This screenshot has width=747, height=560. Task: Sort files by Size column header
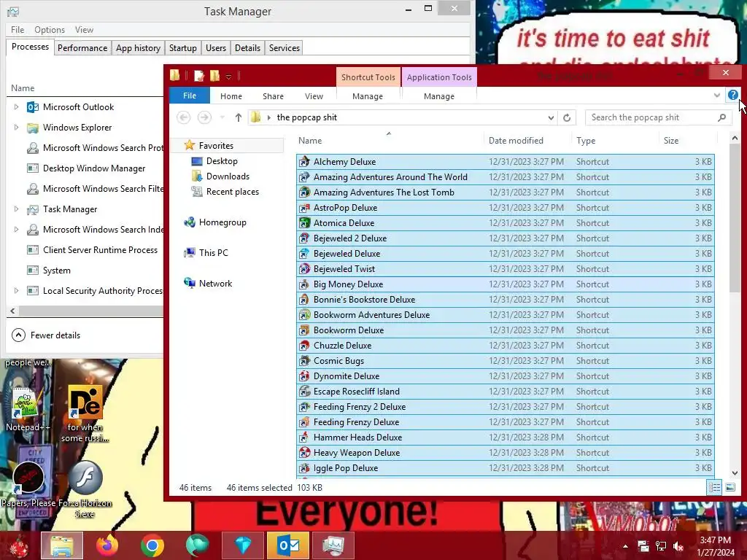[687, 141]
